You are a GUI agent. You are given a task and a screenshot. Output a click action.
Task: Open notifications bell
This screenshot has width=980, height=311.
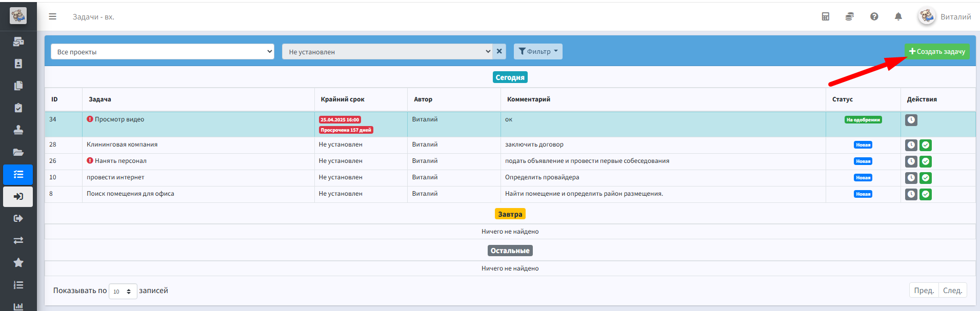pyautogui.click(x=898, y=16)
